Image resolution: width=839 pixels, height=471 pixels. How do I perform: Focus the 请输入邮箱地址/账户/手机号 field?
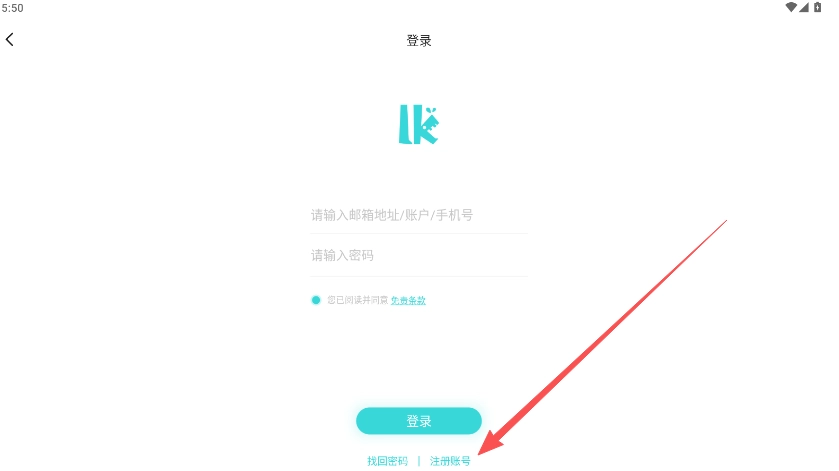[x=419, y=215]
